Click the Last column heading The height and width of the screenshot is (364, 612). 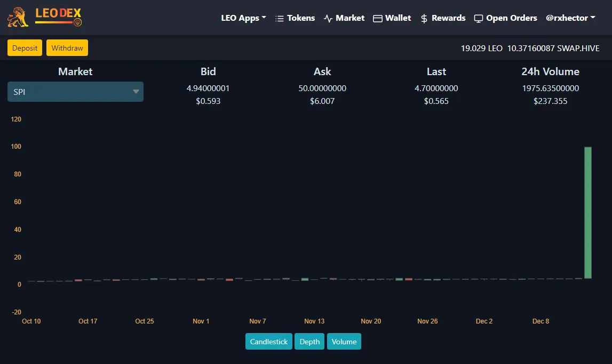pos(436,71)
